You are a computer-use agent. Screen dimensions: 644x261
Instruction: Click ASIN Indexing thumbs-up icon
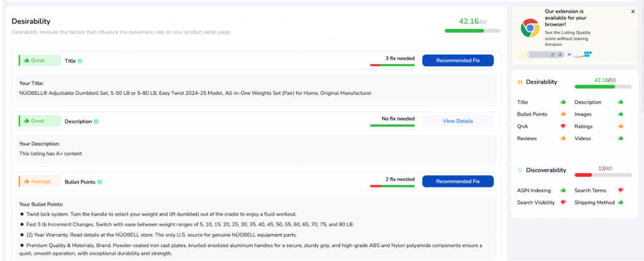pyautogui.click(x=563, y=191)
